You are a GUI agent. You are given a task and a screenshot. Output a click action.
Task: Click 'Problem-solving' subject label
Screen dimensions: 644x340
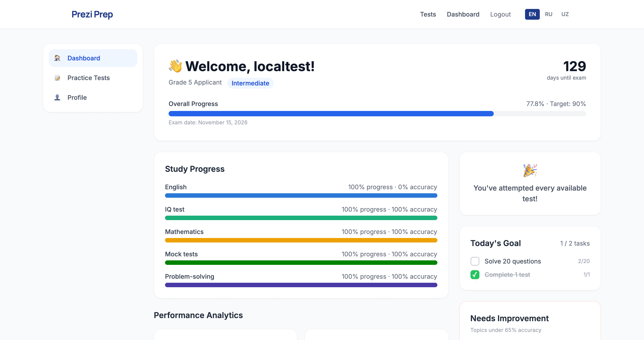pyautogui.click(x=189, y=276)
